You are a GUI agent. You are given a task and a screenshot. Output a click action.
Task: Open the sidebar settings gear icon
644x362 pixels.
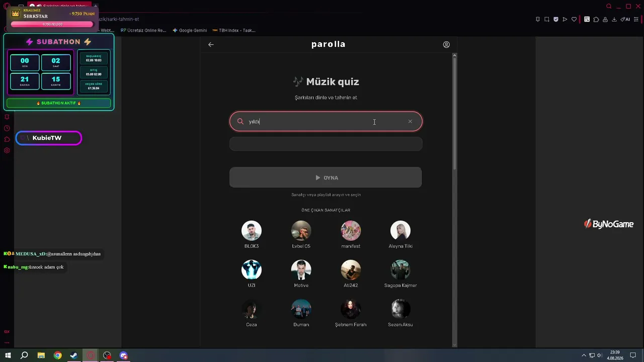[7, 150]
